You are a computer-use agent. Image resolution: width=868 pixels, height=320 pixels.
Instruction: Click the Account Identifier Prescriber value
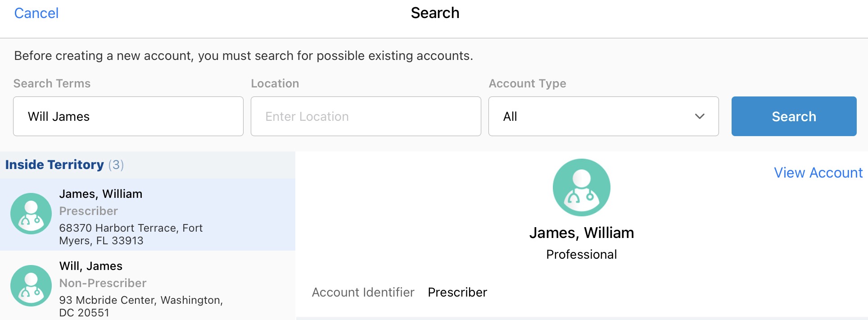click(x=457, y=293)
